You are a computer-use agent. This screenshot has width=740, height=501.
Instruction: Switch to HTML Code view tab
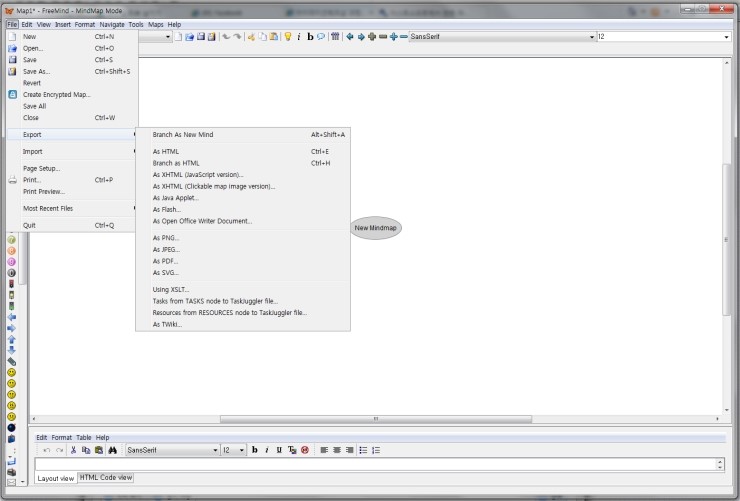point(106,478)
